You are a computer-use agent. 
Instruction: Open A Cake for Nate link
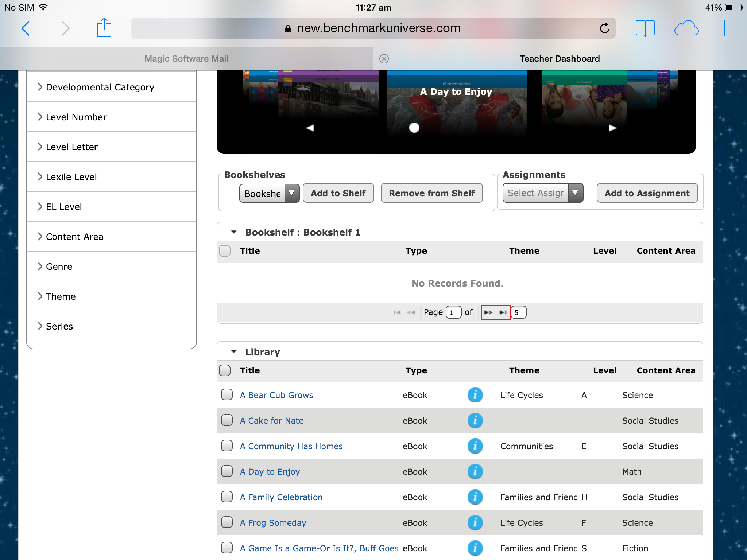coord(272,421)
